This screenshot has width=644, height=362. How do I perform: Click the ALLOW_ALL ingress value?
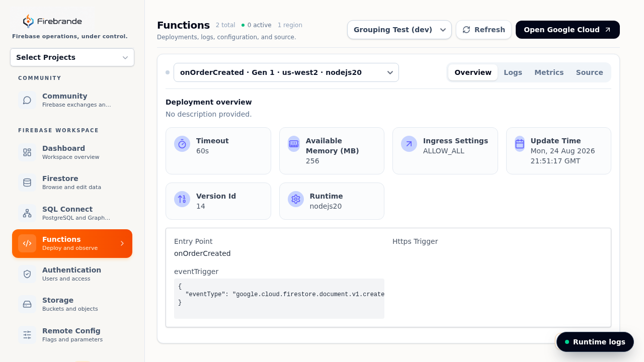[444, 151]
